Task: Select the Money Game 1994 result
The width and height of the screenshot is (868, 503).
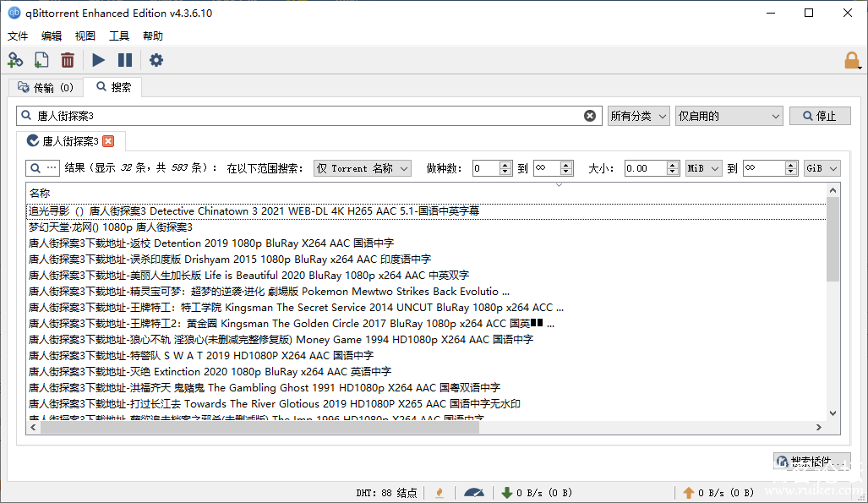Action: click(x=426, y=340)
